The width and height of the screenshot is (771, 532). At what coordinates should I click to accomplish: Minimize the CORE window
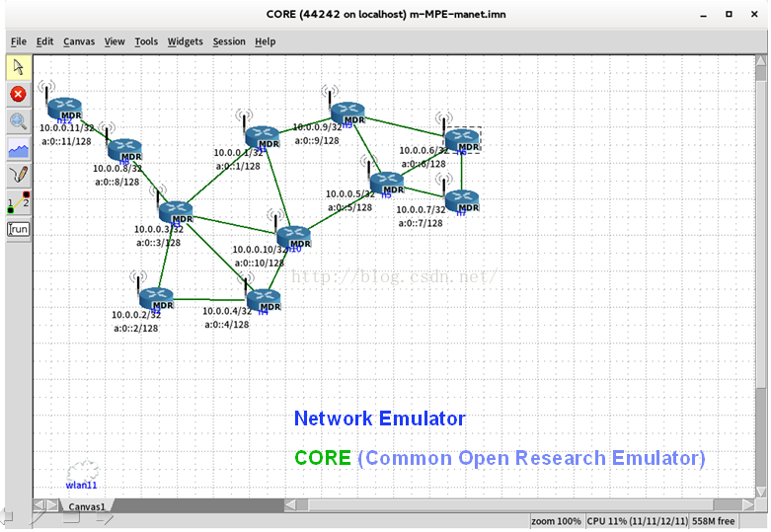coord(704,15)
